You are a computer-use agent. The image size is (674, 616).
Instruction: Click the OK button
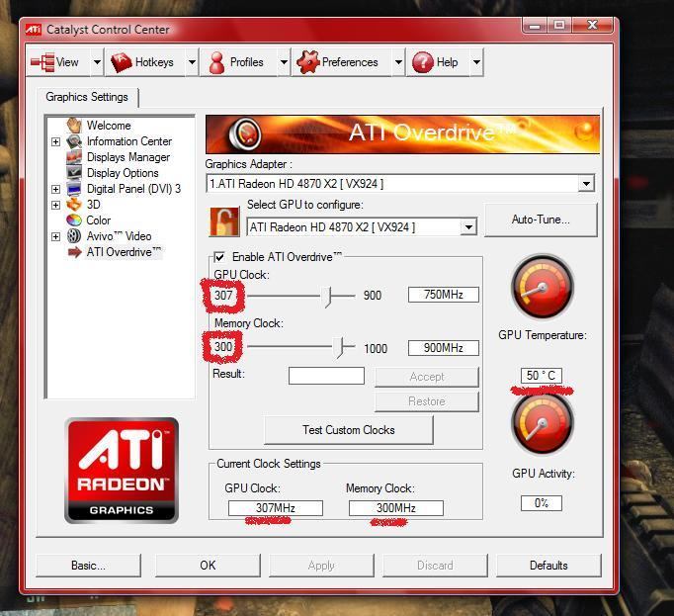coord(208,566)
